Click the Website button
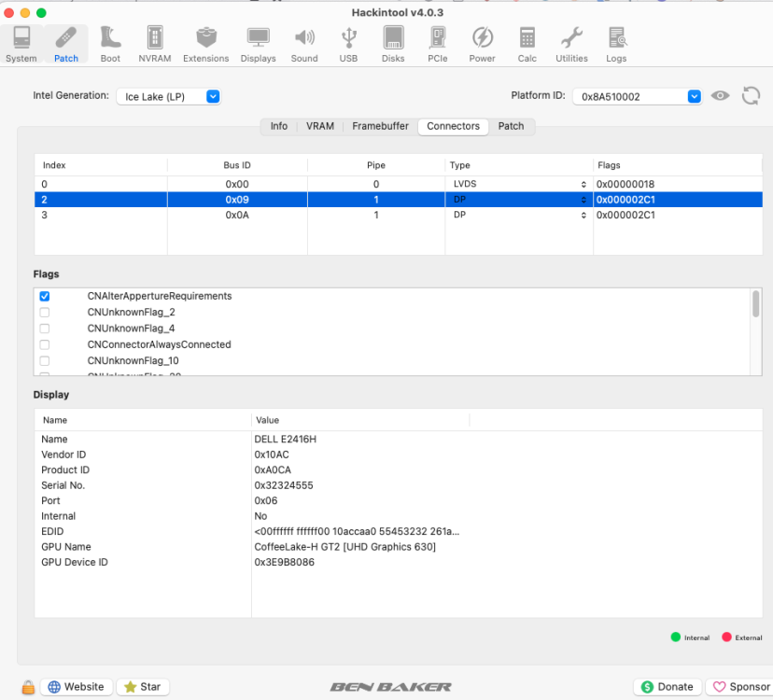The height and width of the screenshot is (700, 773). (x=77, y=687)
